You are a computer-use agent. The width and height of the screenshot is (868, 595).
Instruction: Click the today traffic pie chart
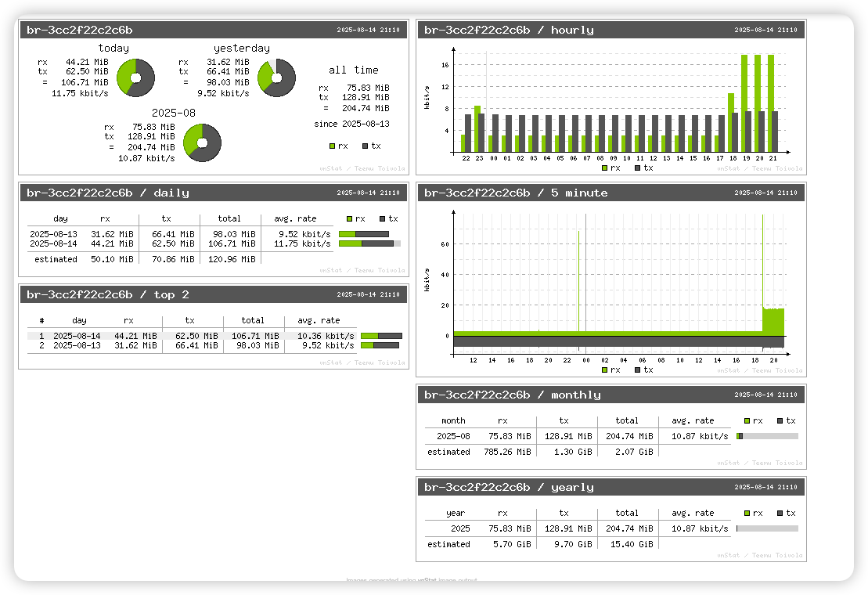[x=135, y=78]
